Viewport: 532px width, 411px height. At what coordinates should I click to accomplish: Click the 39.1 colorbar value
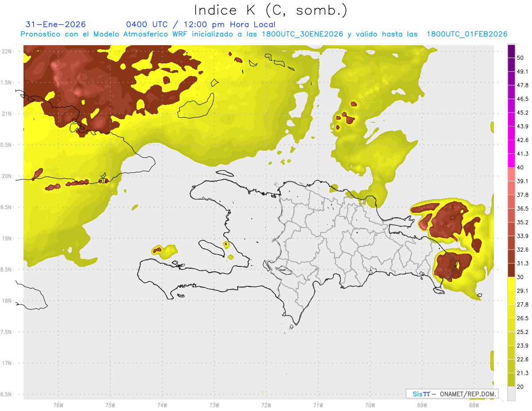tap(523, 181)
